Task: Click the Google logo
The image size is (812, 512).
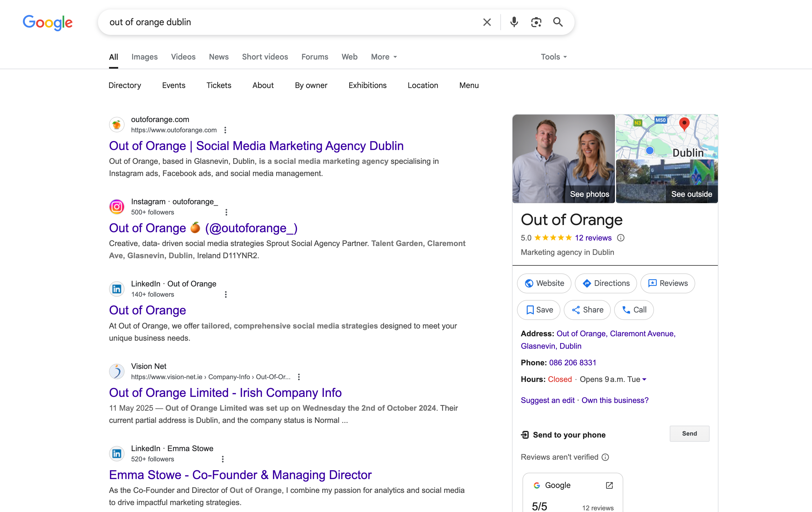Action: point(48,22)
